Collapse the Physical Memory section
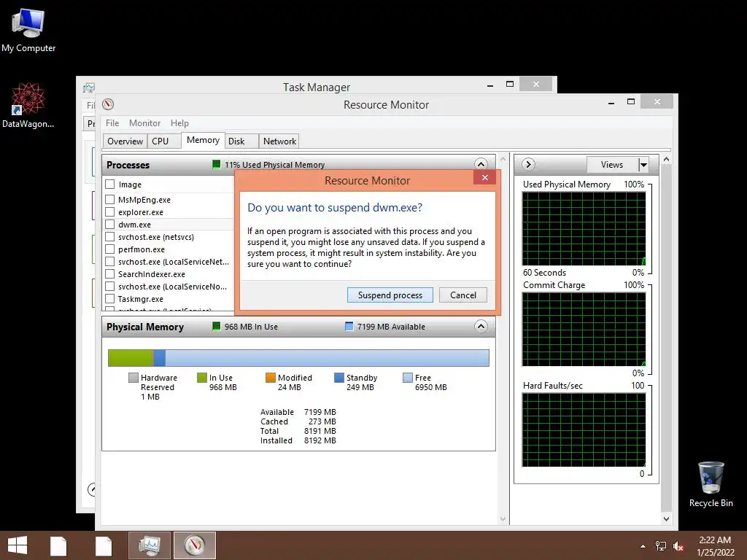 [481, 326]
